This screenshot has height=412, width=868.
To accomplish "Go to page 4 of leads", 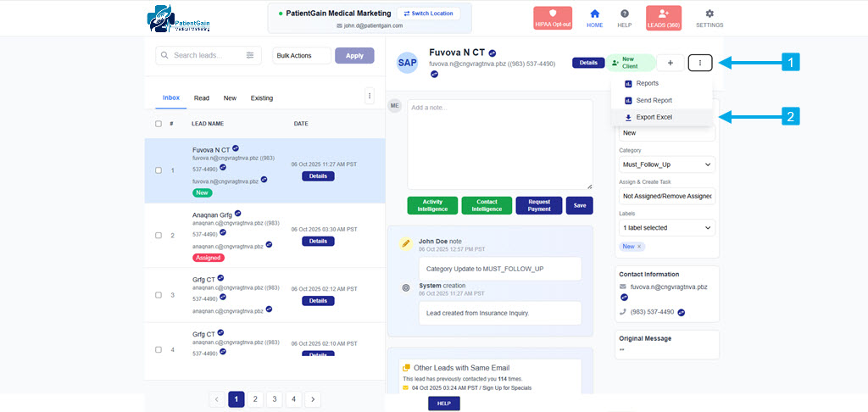I will coord(293,398).
